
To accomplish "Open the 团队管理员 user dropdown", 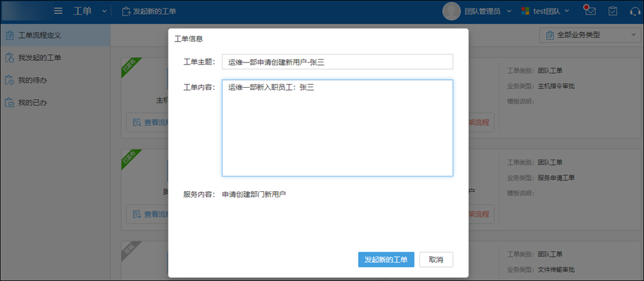I will click(x=488, y=11).
